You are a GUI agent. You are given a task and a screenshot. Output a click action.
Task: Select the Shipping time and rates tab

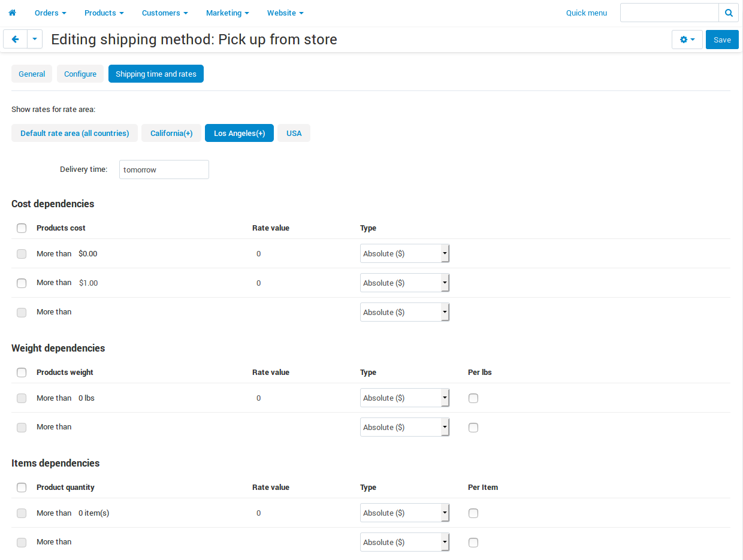tap(156, 74)
